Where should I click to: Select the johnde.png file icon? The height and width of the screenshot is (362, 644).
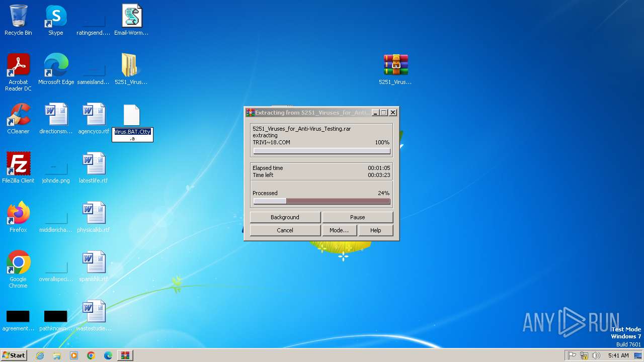(56, 168)
